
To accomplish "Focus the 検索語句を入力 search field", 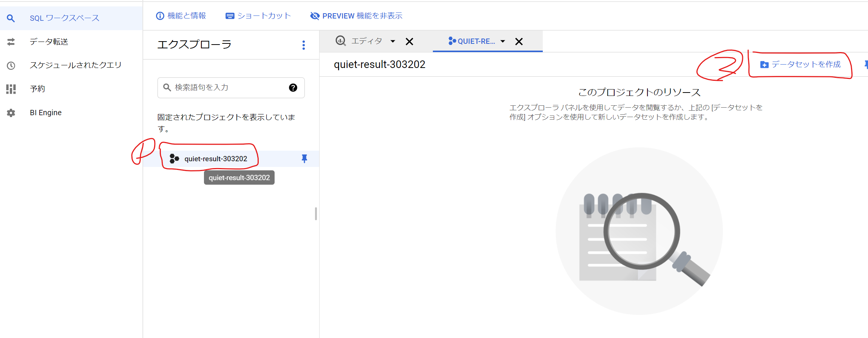I will pyautogui.click(x=231, y=88).
